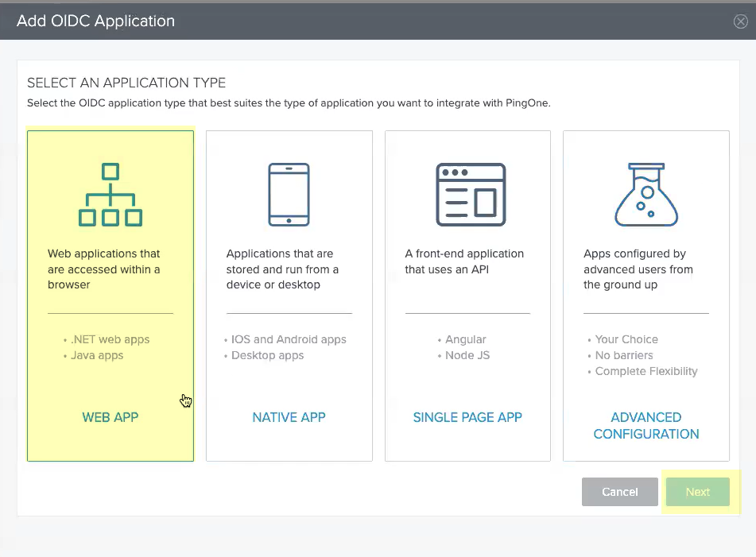This screenshot has height=557, width=756.
Task: Click the 'Complete Flexibility' bullet item
Action: coord(646,371)
